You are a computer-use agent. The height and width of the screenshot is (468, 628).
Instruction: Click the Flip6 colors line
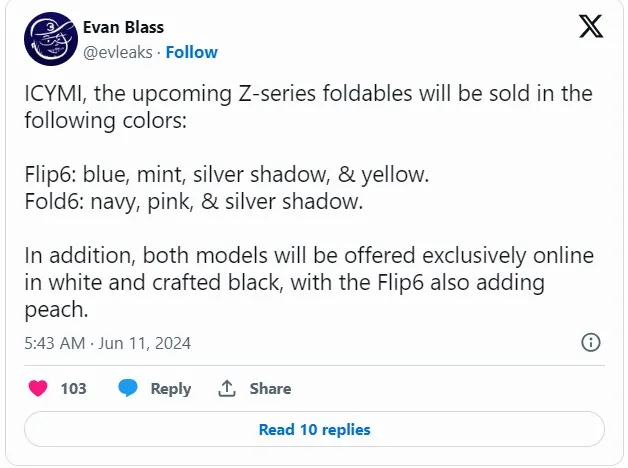pos(226,175)
